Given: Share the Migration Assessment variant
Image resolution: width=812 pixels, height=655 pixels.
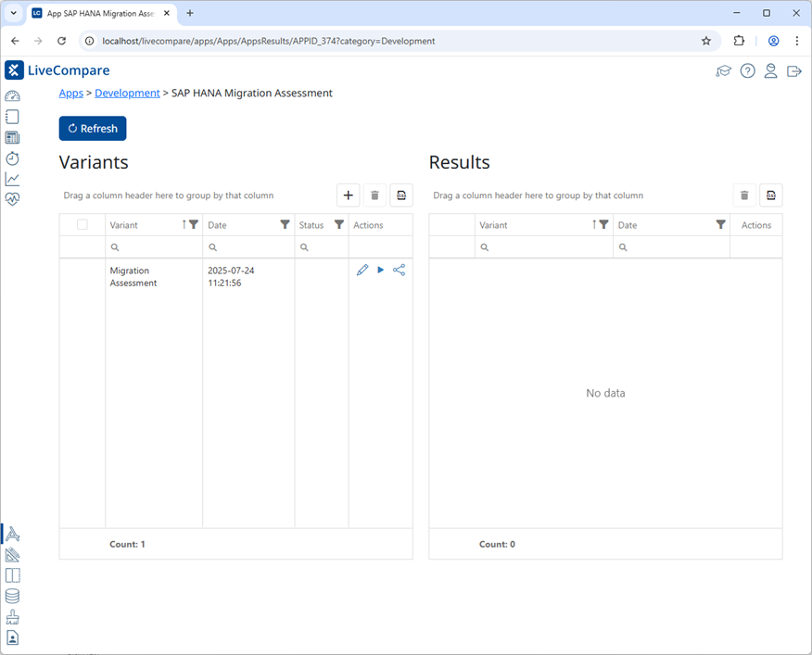Looking at the screenshot, I should coord(399,271).
